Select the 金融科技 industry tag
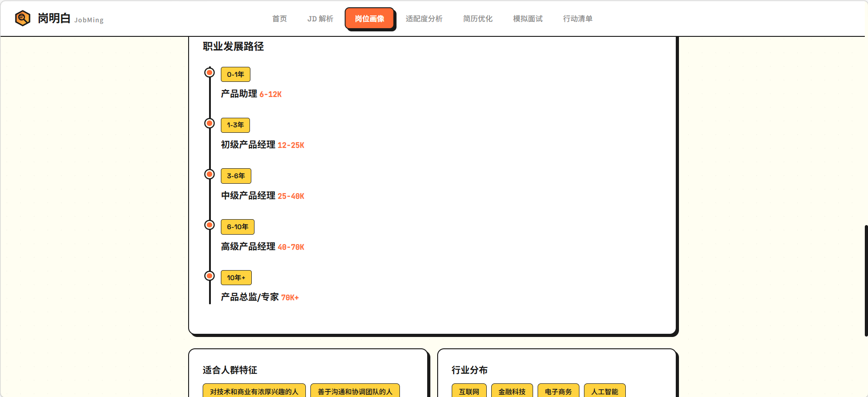Image resolution: width=868 pixels, height=397 pixels. [512, 391]
